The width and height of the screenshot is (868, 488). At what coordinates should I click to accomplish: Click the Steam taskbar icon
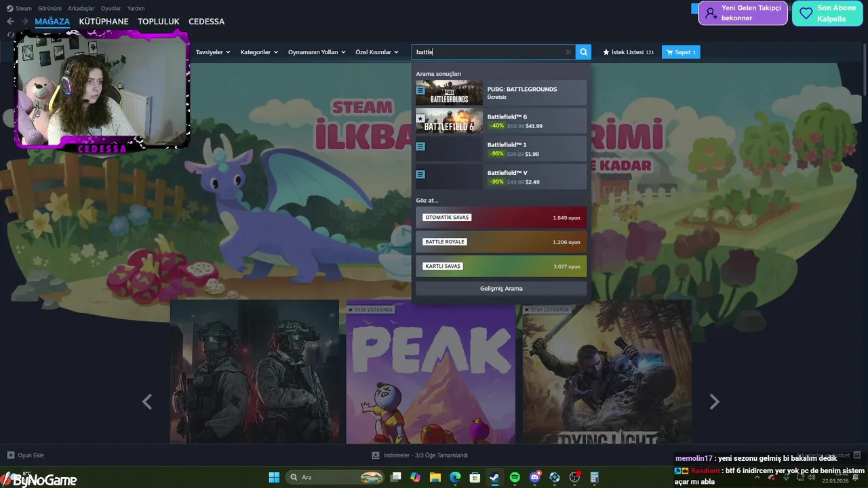(495, 478)
